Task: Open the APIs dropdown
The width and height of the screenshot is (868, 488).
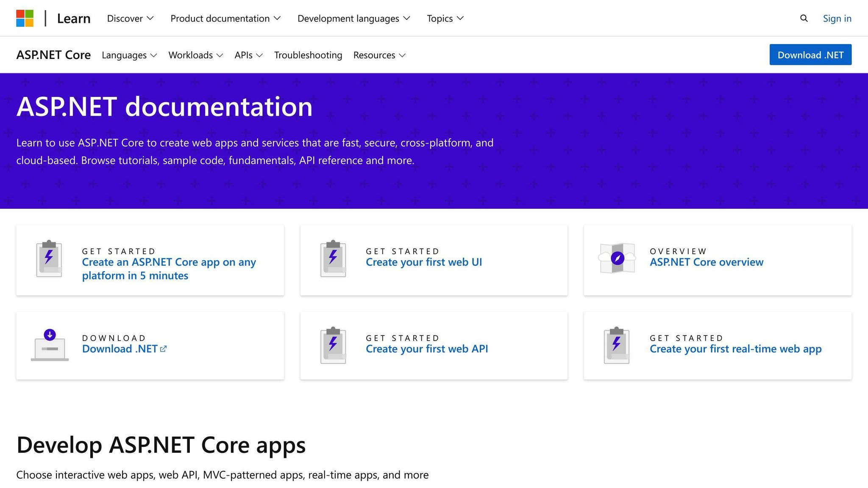Action: [248, 55]
